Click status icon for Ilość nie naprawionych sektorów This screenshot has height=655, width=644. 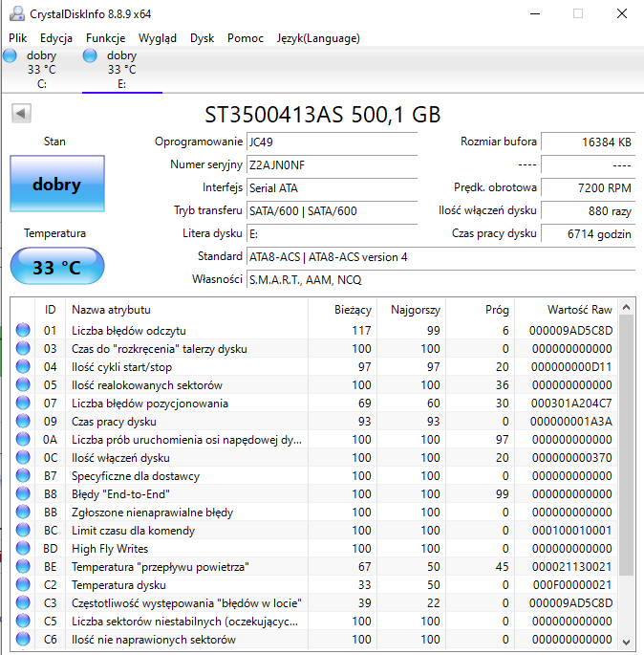[23, 639]
